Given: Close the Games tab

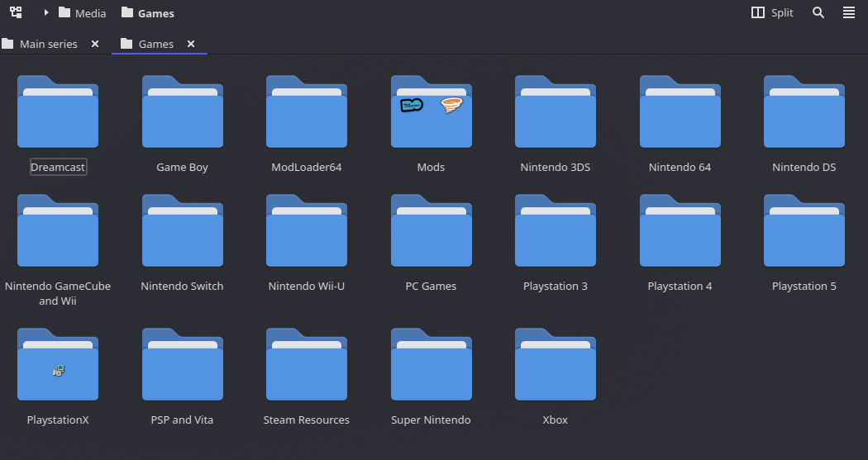Looking at the screenshot, I should pyautogui.click(x=191, y=44).
